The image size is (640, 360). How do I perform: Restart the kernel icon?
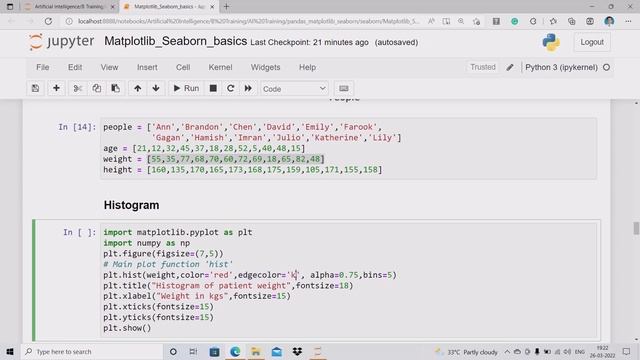click(x=231, y=88)
